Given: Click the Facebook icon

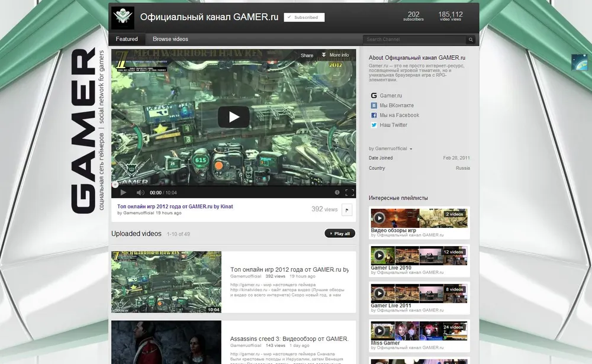Looking at the screenshot, I should (374, 115).
